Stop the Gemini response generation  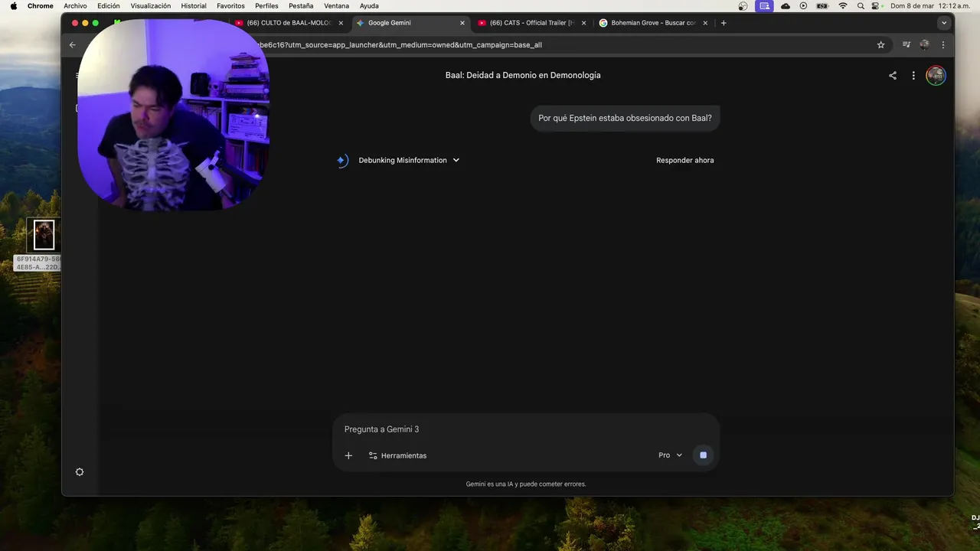point(703,455)
